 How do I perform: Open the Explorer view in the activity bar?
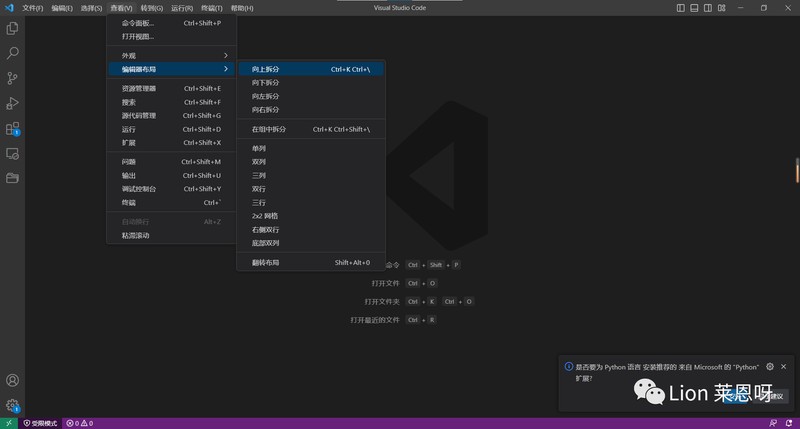click(x=12, y=28)
